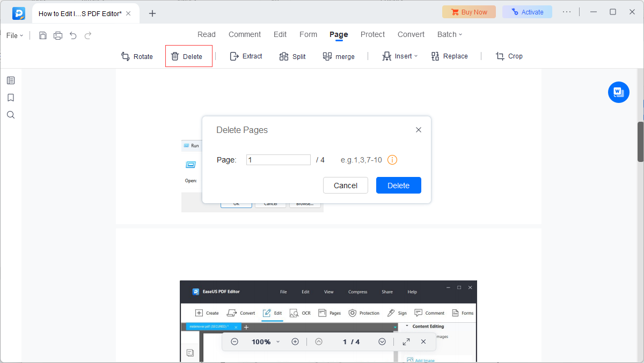Screen dimensions: 644x363
Task: Close the Delete Pages dialog
Action: coord(419,130)
